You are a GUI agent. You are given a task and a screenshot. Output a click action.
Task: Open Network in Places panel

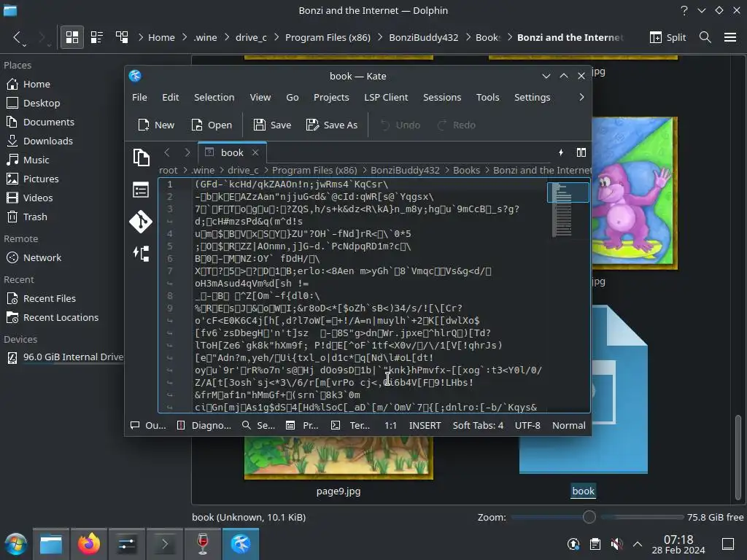coord(42,257)
